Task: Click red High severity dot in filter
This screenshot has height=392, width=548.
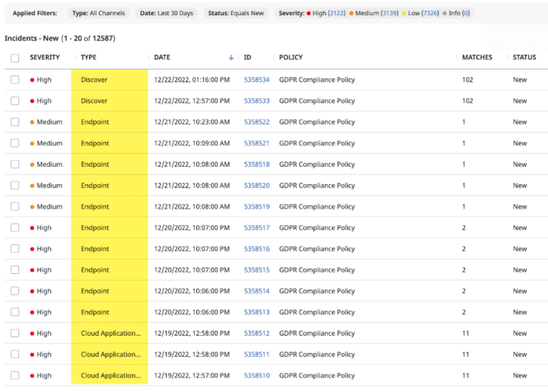Action: coord(308,14)
